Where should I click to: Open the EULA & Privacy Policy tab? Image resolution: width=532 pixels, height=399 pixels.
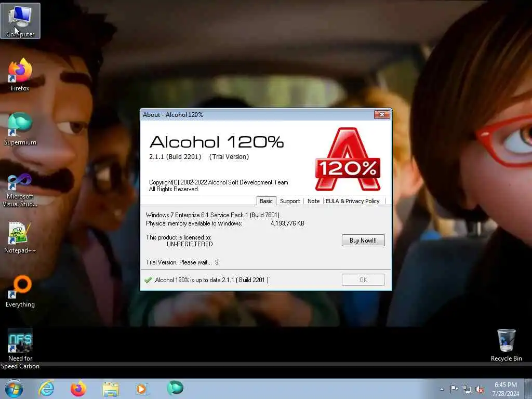coord(353,201)
